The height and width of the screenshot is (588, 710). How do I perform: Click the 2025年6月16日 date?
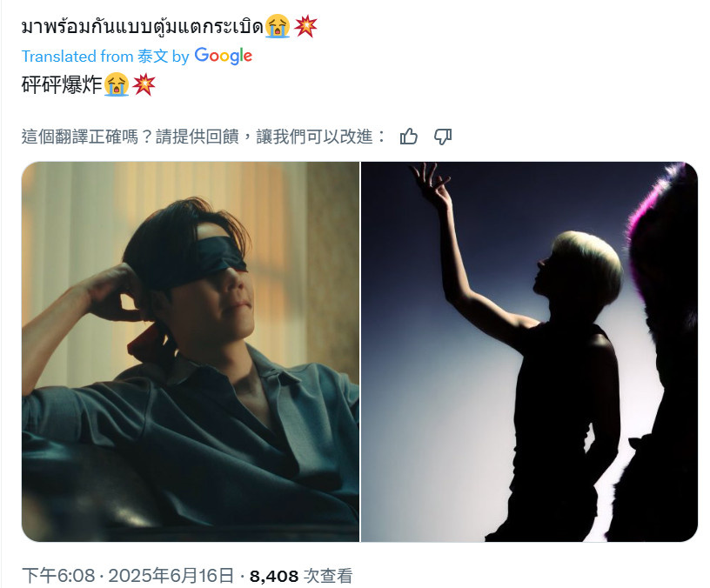[x=171, y=576]
